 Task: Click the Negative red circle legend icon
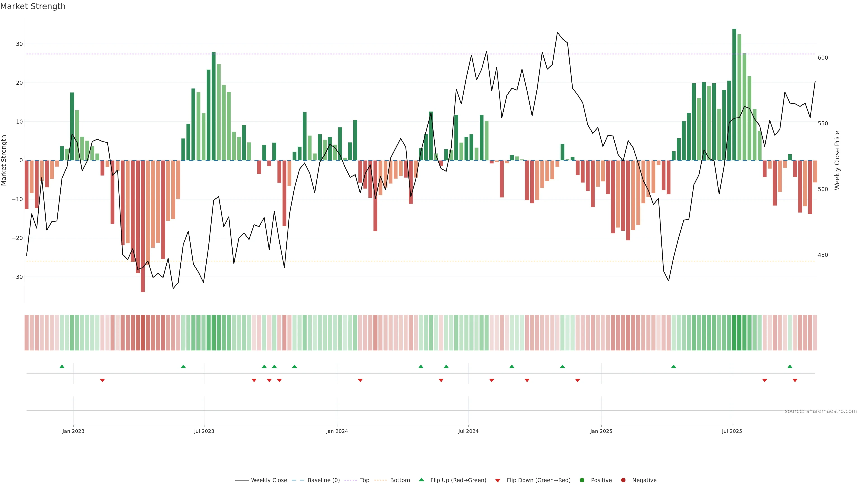click(x=623, y=480)
